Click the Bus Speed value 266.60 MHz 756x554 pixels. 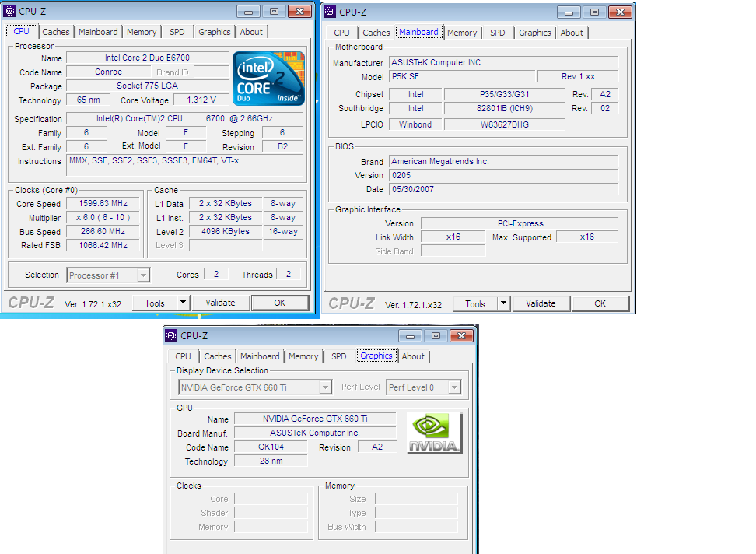point(103,231)
